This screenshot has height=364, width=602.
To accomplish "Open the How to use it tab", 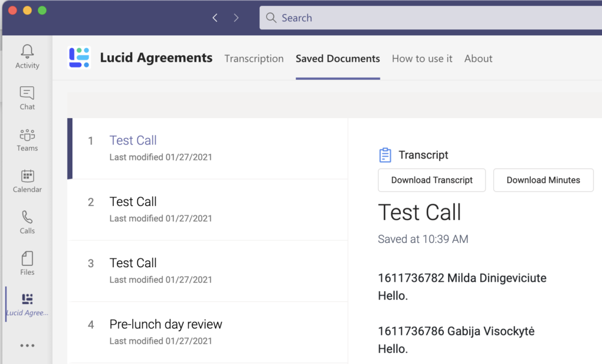I will [422, 59].
